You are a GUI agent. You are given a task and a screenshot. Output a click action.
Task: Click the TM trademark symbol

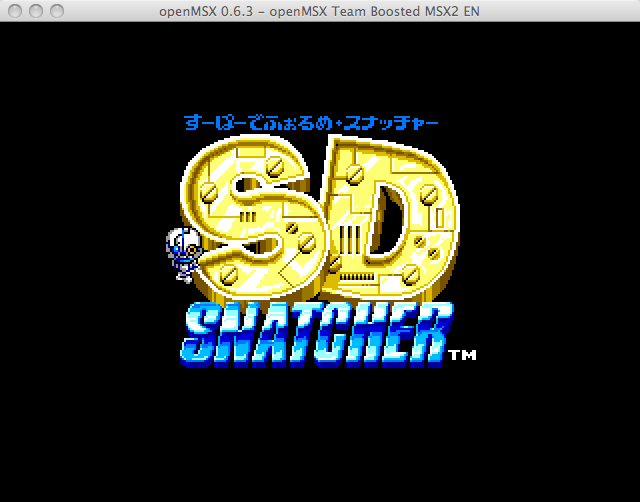point(462,355)
